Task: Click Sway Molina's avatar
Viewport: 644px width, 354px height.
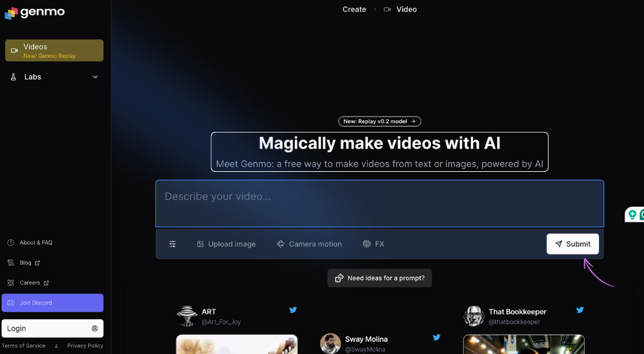Action: click(x=330, y=343)
